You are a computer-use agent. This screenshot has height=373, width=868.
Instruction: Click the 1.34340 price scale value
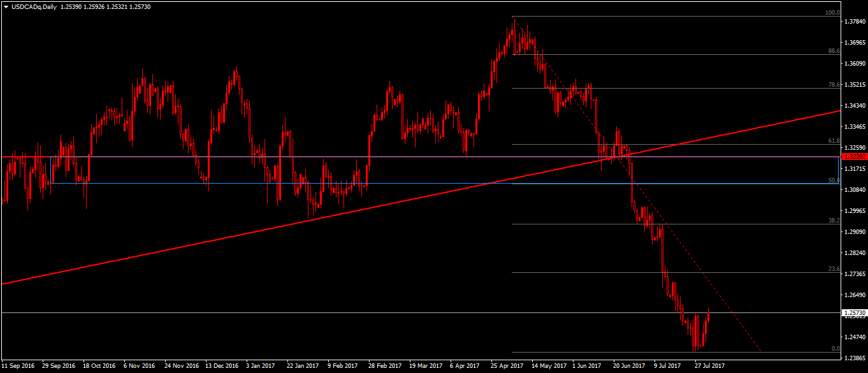pyautogui.click(x=855, y=106)
